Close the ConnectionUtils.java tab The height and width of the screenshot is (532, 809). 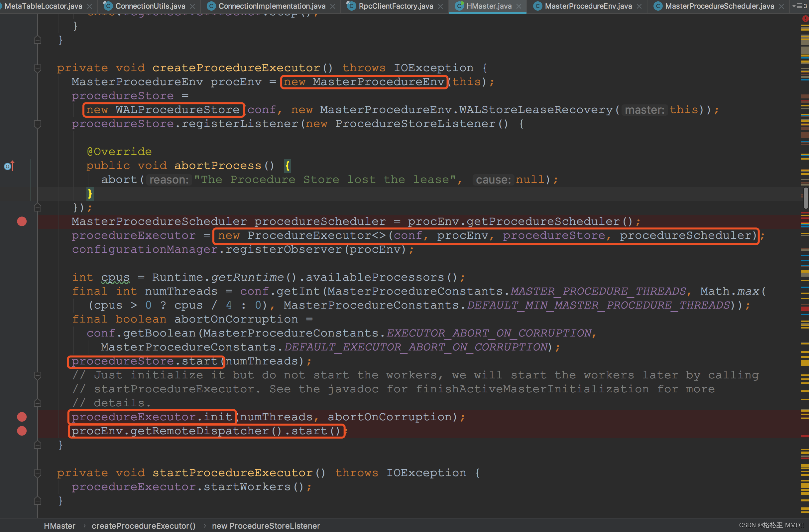click(x=192, y=6)
